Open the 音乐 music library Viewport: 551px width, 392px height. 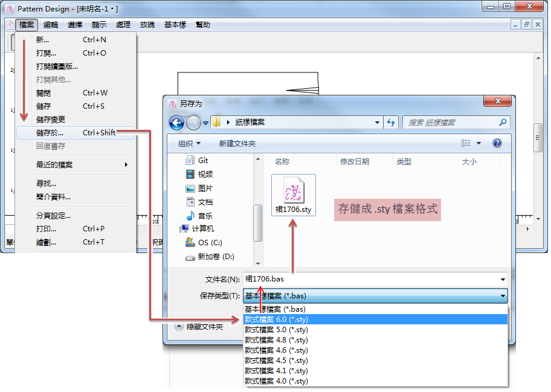(x=205, y=216)
